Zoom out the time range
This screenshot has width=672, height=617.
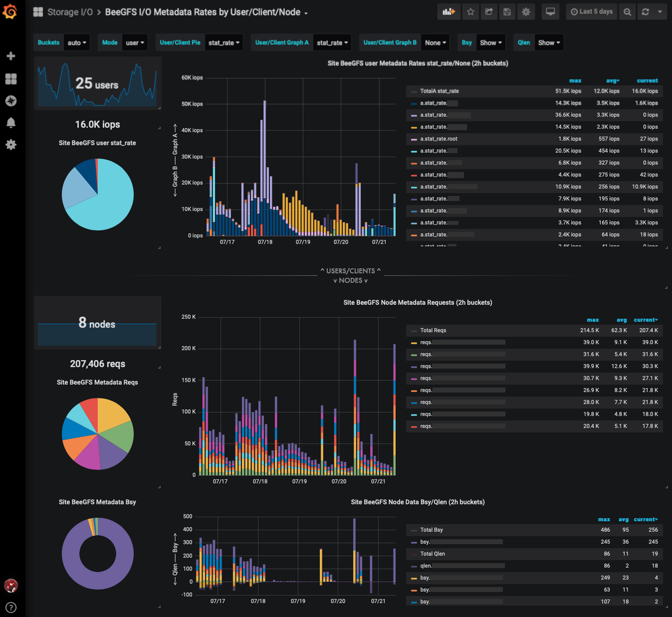tap(627, 12)
